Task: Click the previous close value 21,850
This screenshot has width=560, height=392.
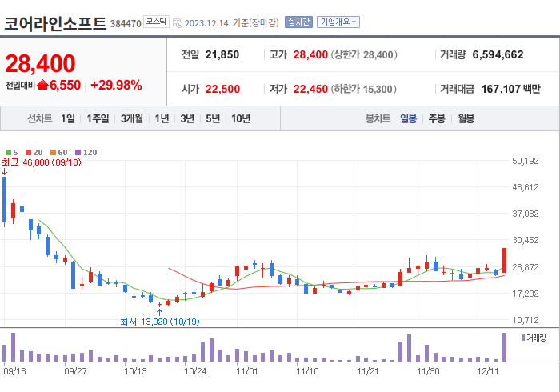Action: pos(222,54)
